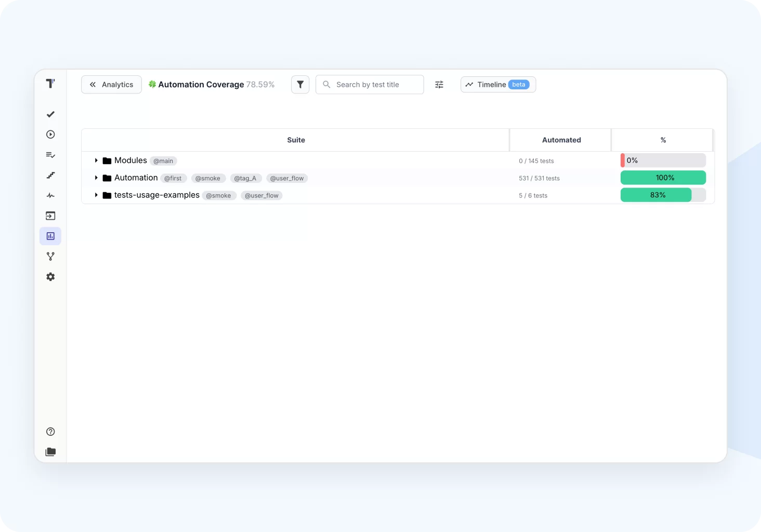Image resolution: width=761 pixels, height=532 pixels.
Task: Open the Runs play icon in sidebar
Action: click(50, 135)
